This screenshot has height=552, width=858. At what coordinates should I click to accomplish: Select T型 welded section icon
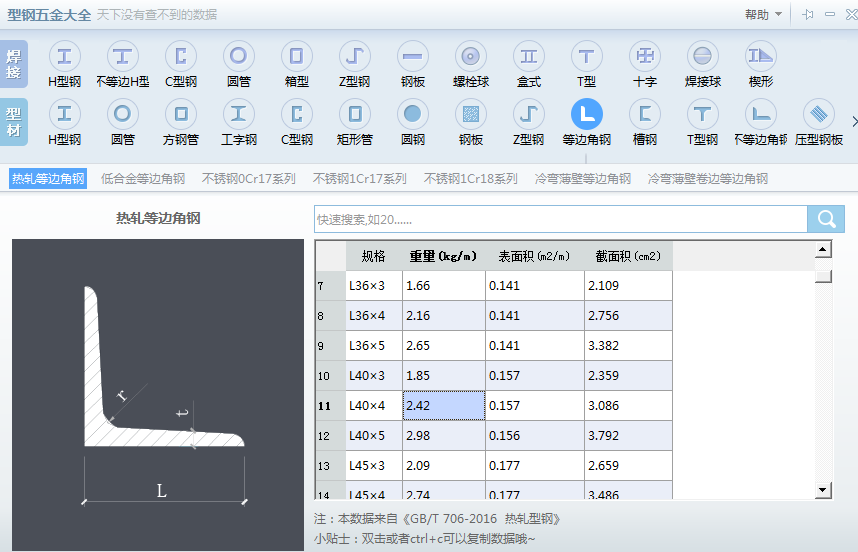(587, 56)
